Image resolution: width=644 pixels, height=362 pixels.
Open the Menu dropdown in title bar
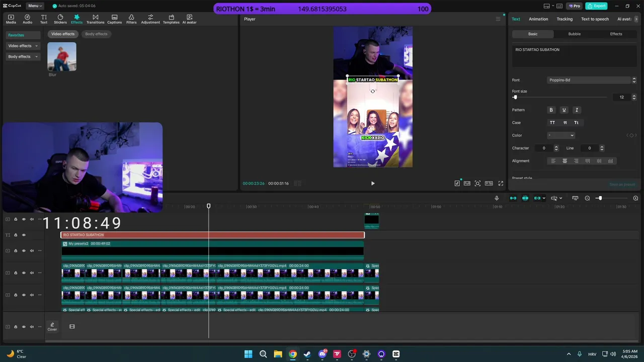[35, 6]
